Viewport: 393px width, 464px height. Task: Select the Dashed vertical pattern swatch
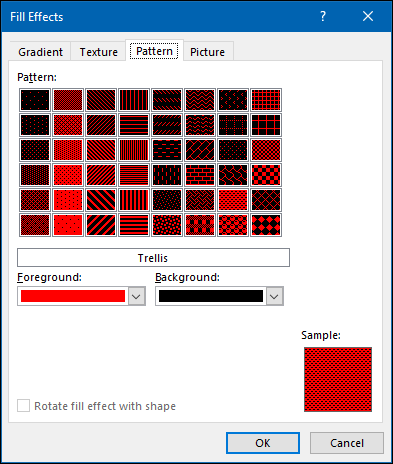pos(167,175)
